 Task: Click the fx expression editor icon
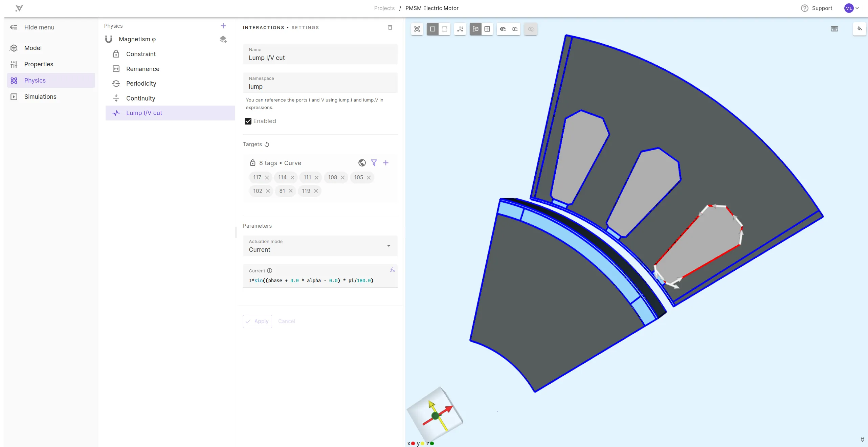click(x=393, y=270)
